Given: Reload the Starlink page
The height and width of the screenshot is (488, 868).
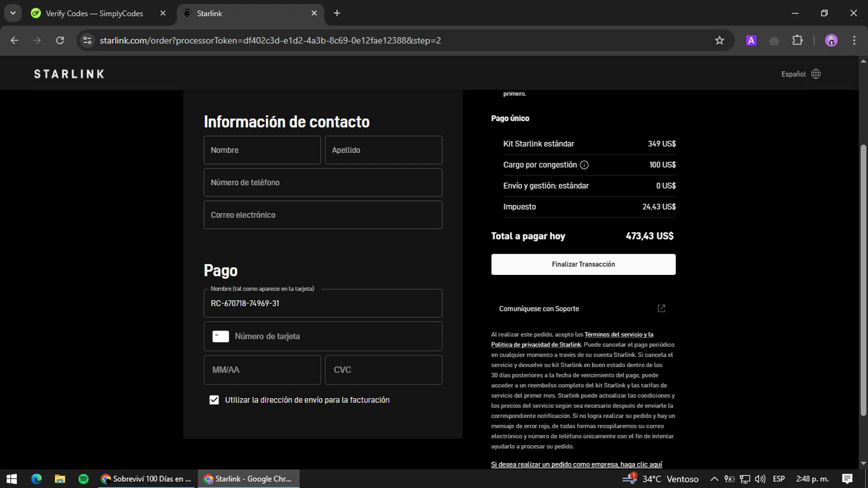Looking at the screenshot, I should tap(60, 41).
